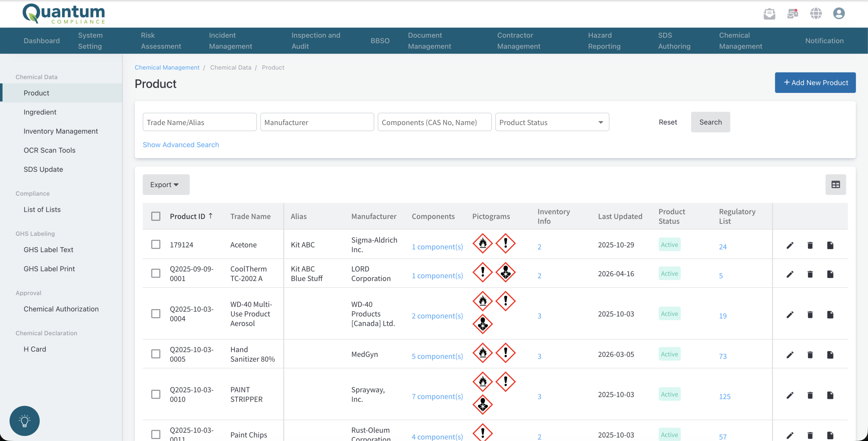Screen dimensions: 868x441
Task: Click the Quantum Compliance logo
Action: pos(64,14)
